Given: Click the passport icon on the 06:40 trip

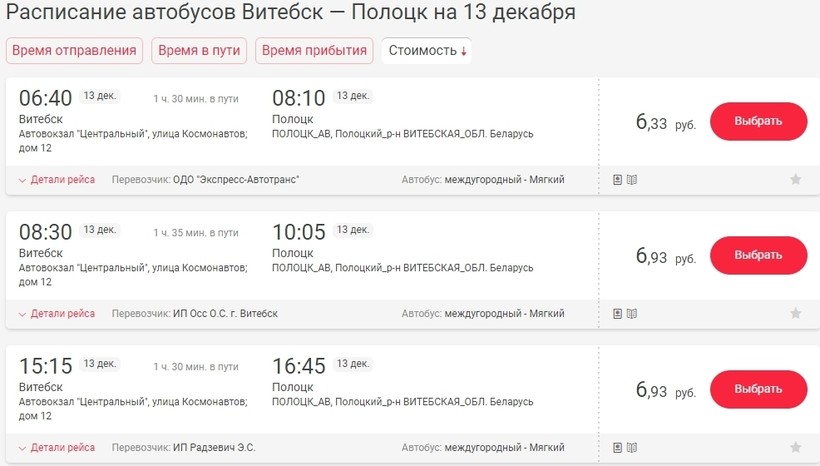Looking at the screenshot, I should (x=618, y=180).
